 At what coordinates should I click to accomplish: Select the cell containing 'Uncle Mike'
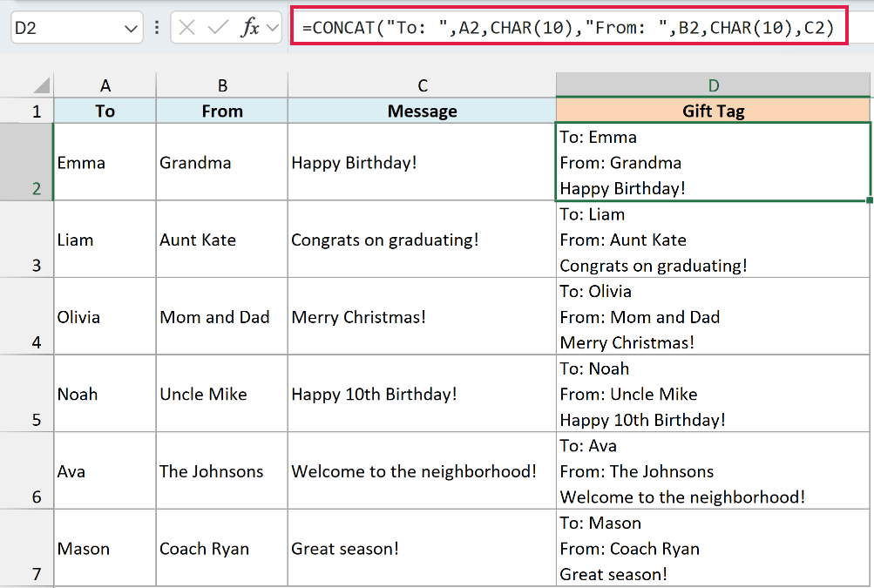pos(222,394)
